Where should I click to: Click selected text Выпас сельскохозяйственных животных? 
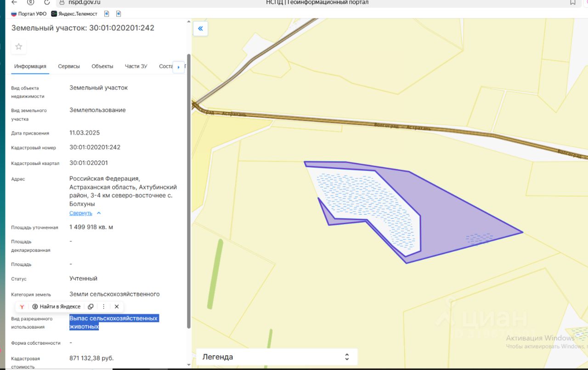[114, 322]
